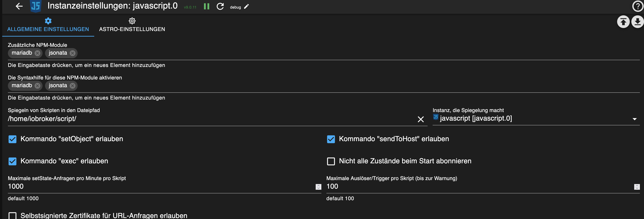
Task: Enable Nicht alle Zustände beim Start abonnieren
Action: click(x=331, y=161)
